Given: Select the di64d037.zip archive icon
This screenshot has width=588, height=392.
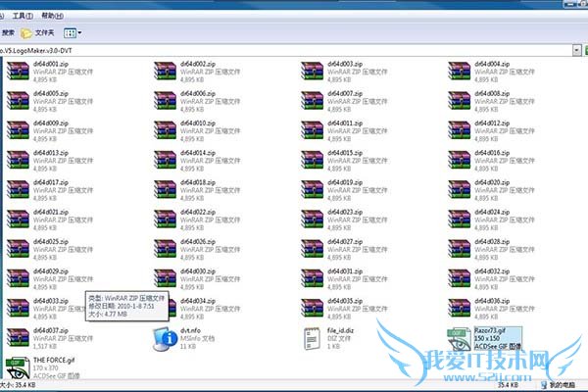Looking at the screenshot, I should pyautogui.click(x=18, y=338).
